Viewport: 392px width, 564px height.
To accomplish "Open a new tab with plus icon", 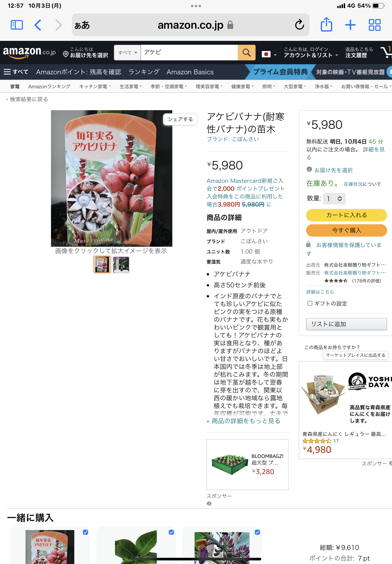I will tap(350, 25).
